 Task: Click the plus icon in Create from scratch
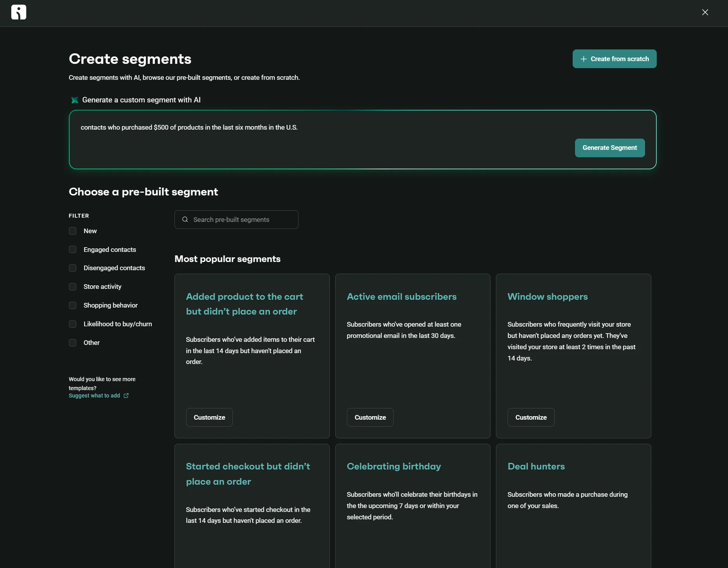(x=584, y=59)
